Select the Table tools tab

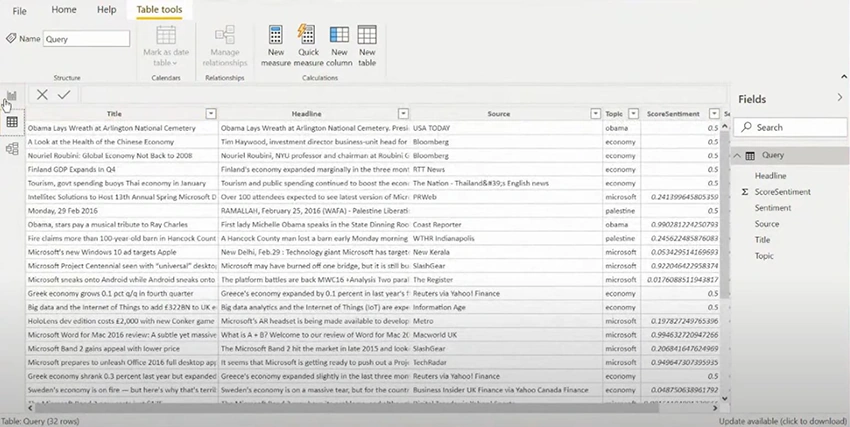[159, 10]
